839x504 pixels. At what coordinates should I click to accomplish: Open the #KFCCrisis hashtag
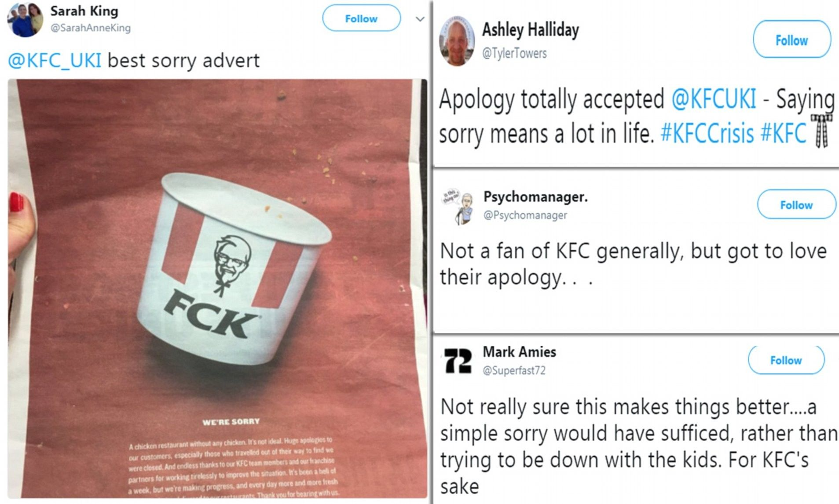tap(707, 133)
